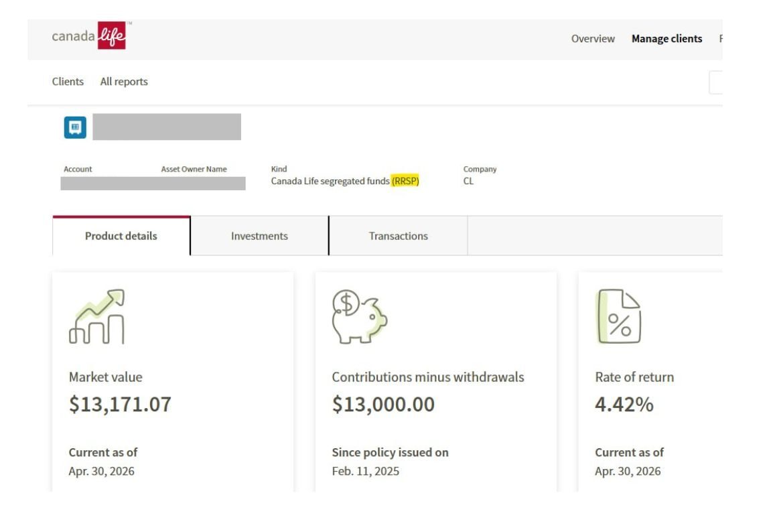Screen dimensions: 761x532
Task: Click Apr. 30, 2026 date under Rate of return
Action: (x=628, y=471)
